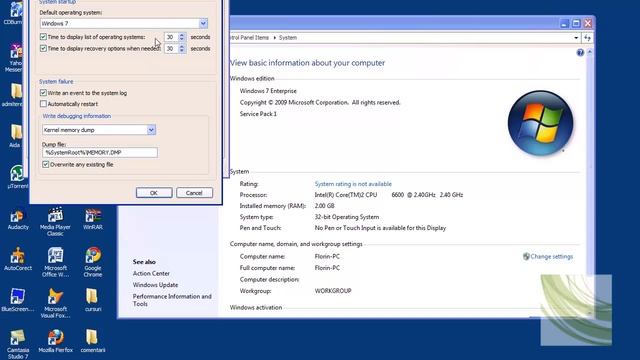This screenshot has height=360, width=640.
Task: Click the '32-bit Operating System' value
Action: click(347, 217)
